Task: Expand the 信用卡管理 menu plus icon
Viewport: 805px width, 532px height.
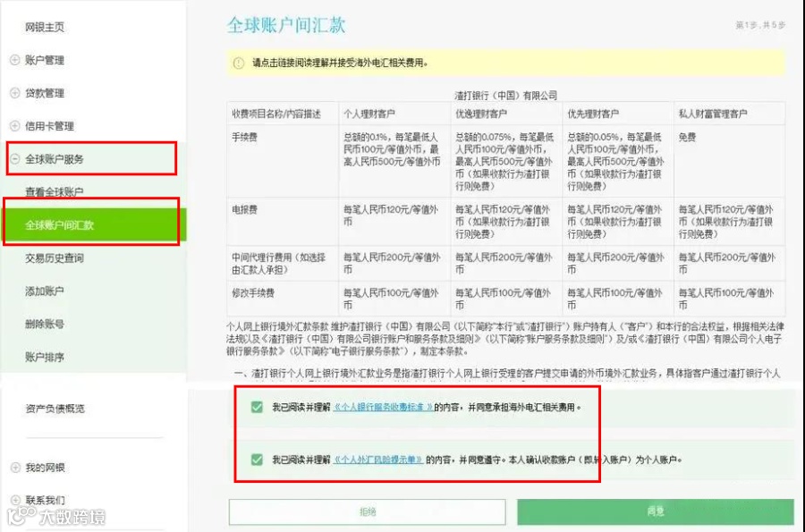Action: tap(15, 126)
